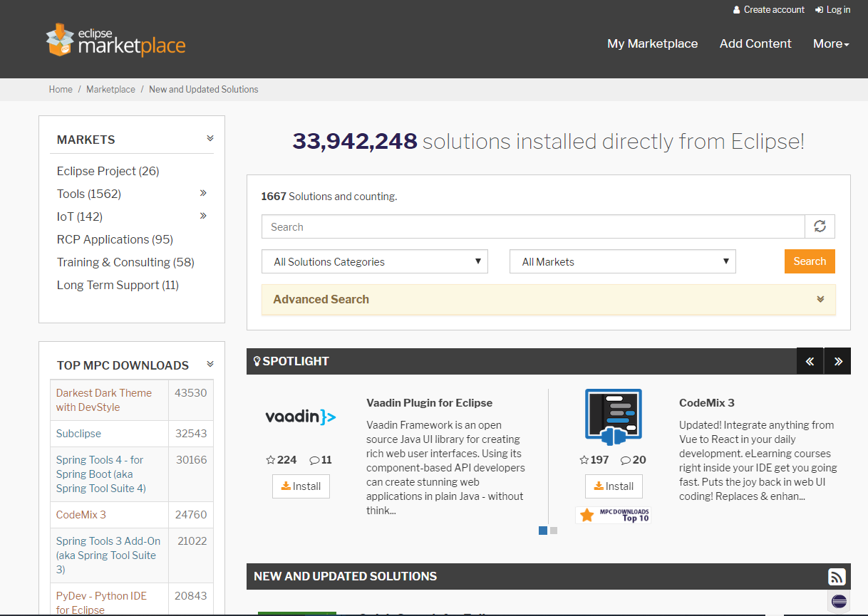868x616 pixels.
Task: Focus the Search input field
Action: (533, 226)
